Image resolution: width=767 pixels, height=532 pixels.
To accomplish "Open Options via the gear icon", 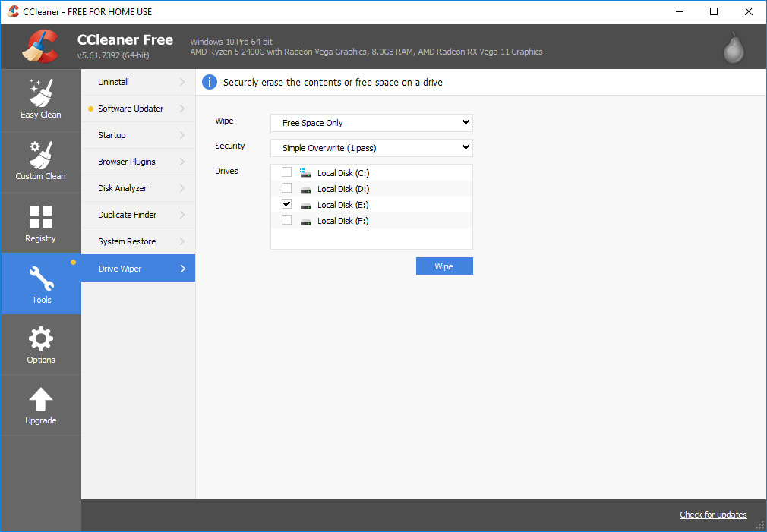I will [40, 338].
